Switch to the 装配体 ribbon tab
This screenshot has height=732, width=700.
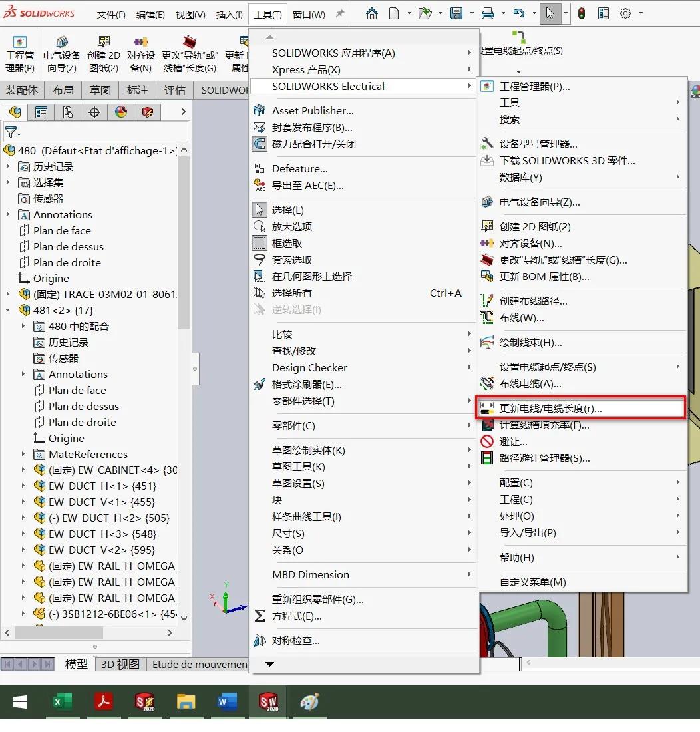[22, 90]
